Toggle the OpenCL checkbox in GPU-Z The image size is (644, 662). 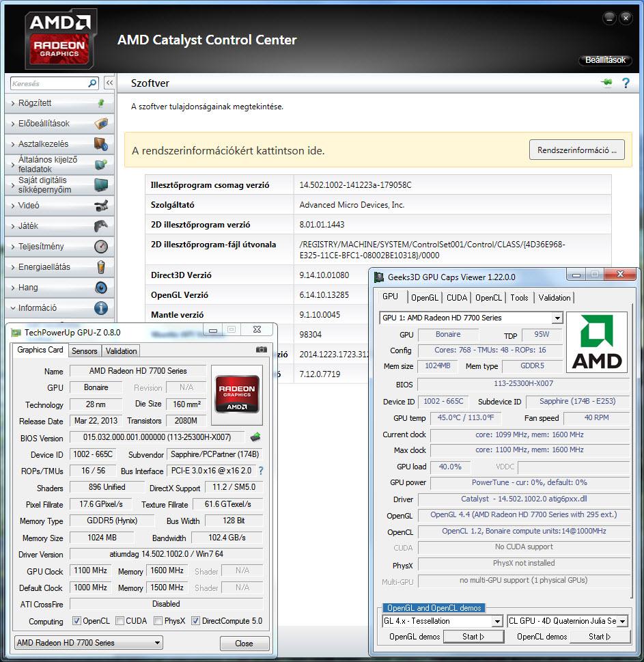pos(76,620)
